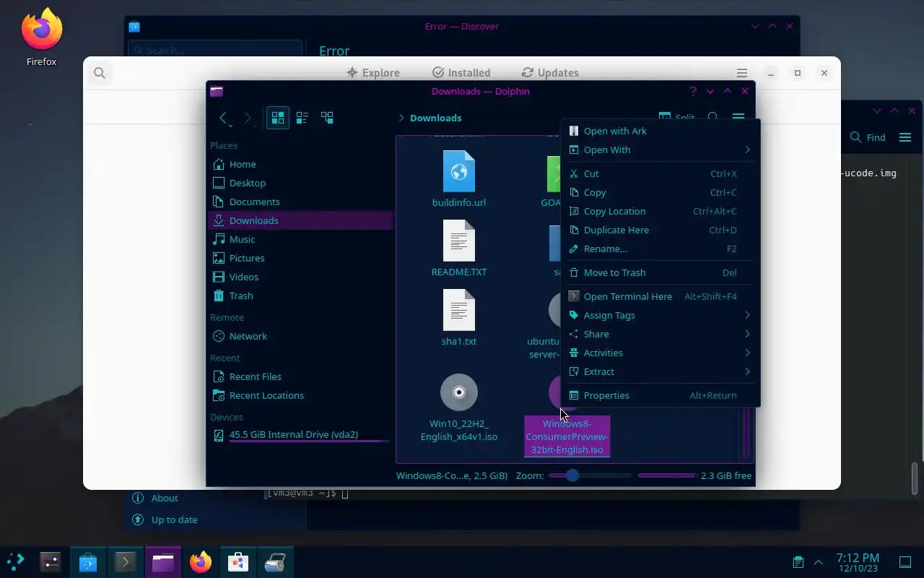Open Documents in Places panel
Viewport: 924px width, 578px height.
click(300, 202)
